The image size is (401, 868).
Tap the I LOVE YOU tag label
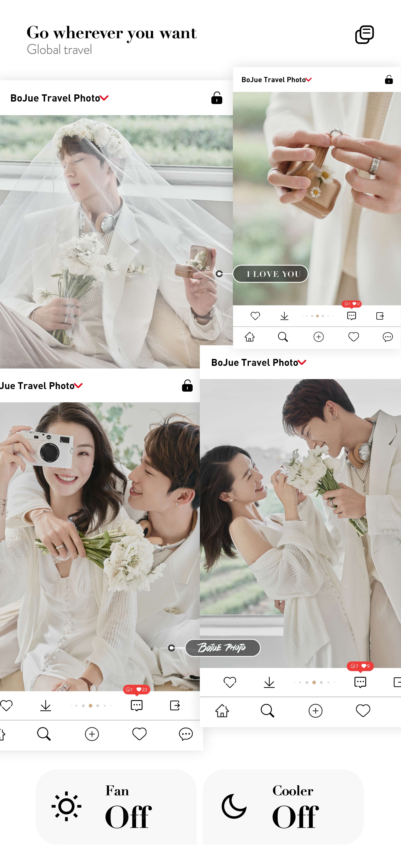(271, 274)
